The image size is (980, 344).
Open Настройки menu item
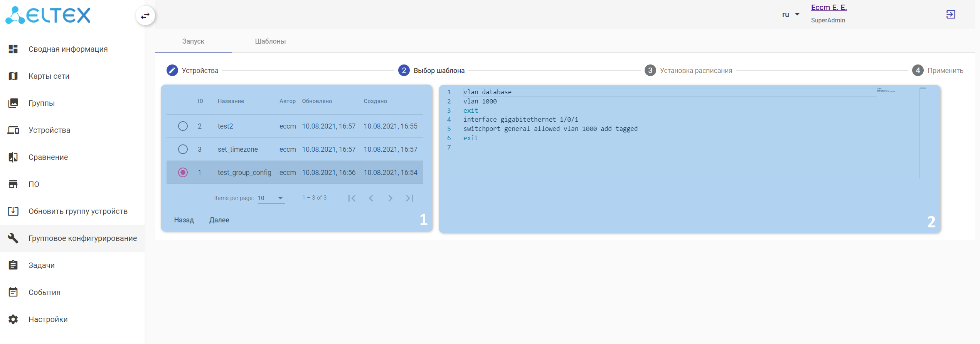pos(72,319)
